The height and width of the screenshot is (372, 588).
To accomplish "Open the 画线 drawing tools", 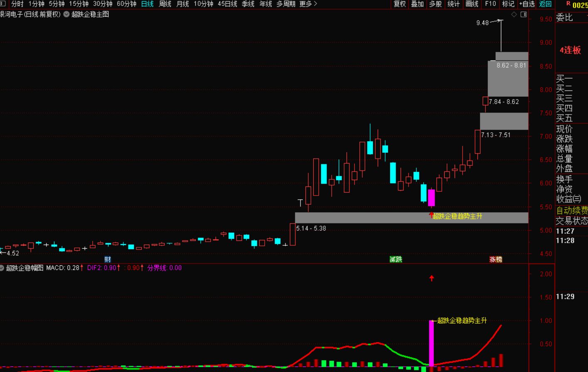I will click(472, 4).
